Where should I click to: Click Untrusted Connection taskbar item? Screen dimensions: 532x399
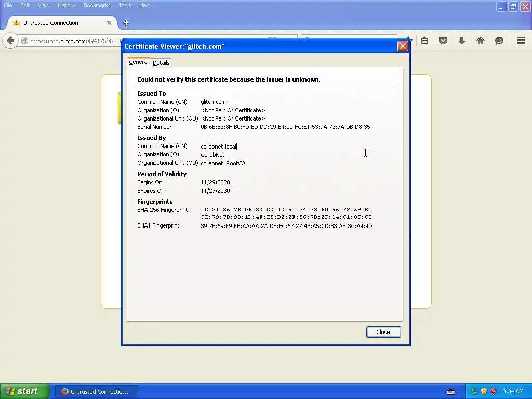pyautogui.click(x=96, y=392)
